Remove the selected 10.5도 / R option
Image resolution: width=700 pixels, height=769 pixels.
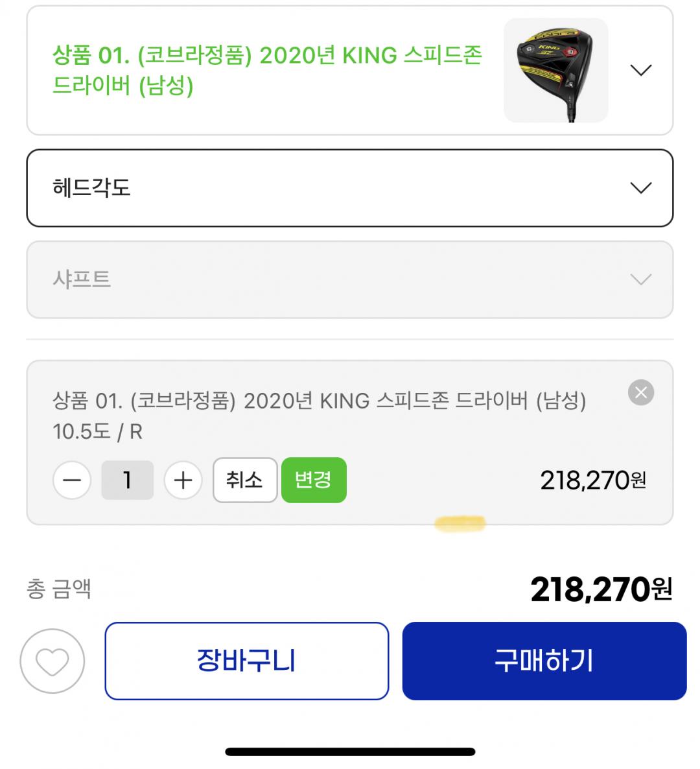[x=640, y=392]
